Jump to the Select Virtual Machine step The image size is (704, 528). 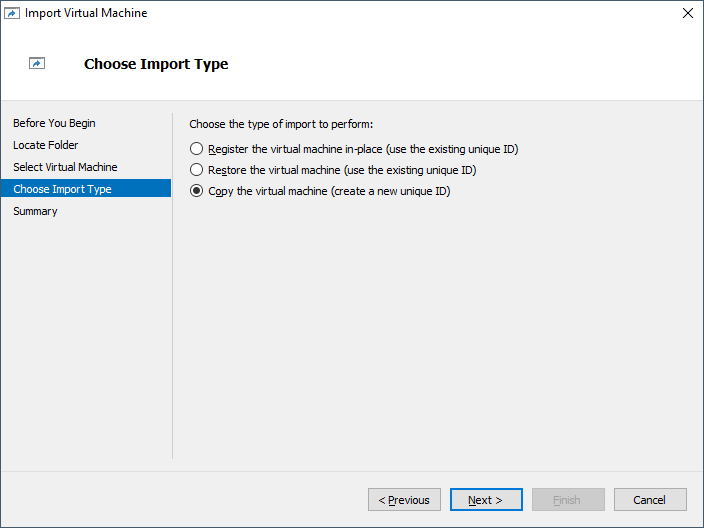coord(65,167)
